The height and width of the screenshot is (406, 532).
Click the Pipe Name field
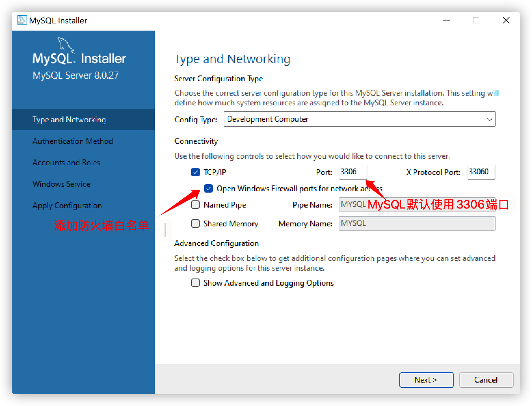[x=417, y=205]
